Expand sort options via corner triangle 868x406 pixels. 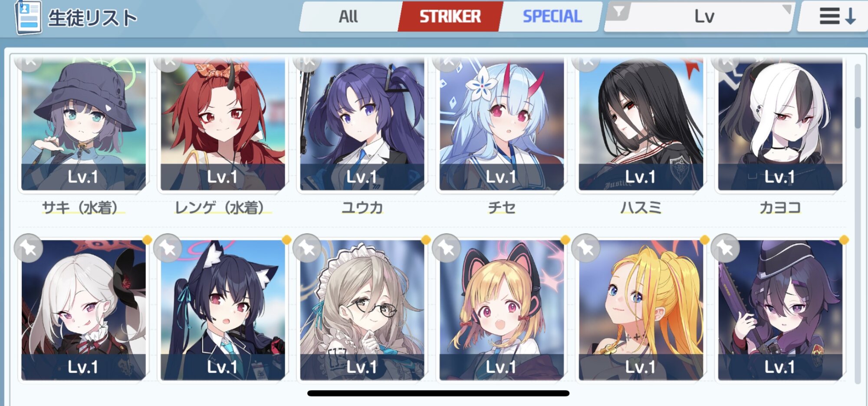click(x=786, y=9)
